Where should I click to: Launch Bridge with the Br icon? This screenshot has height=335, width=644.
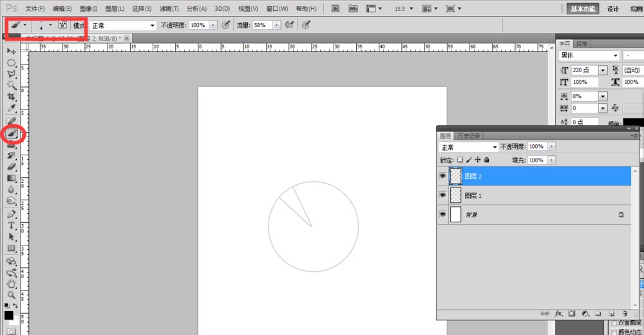(336, 8)
